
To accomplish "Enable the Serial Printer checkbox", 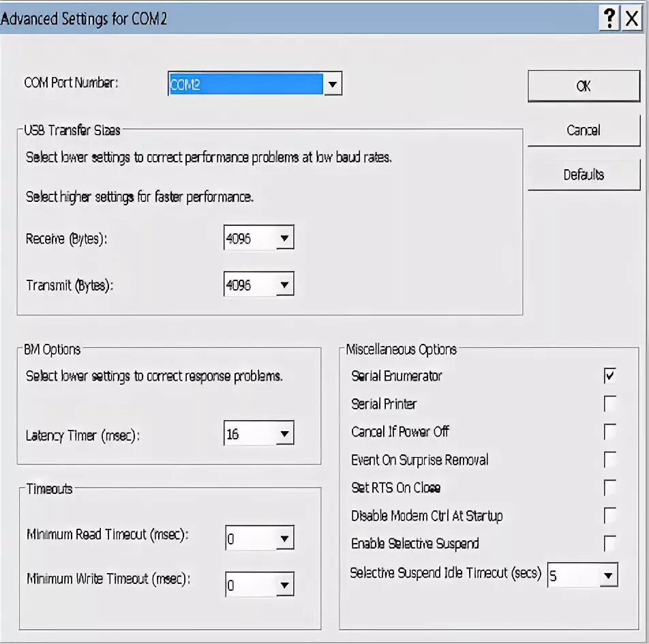I will [x=609, y=403].
